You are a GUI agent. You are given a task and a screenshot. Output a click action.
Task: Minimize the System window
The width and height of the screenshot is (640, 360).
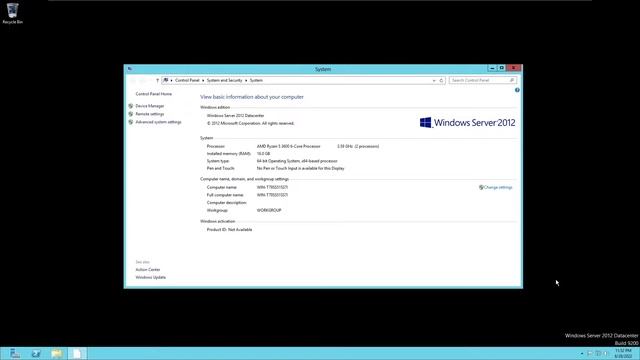492,68
